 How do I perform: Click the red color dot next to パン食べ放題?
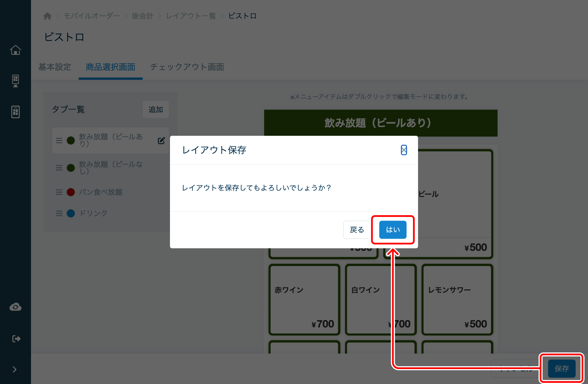pos(70,192)
